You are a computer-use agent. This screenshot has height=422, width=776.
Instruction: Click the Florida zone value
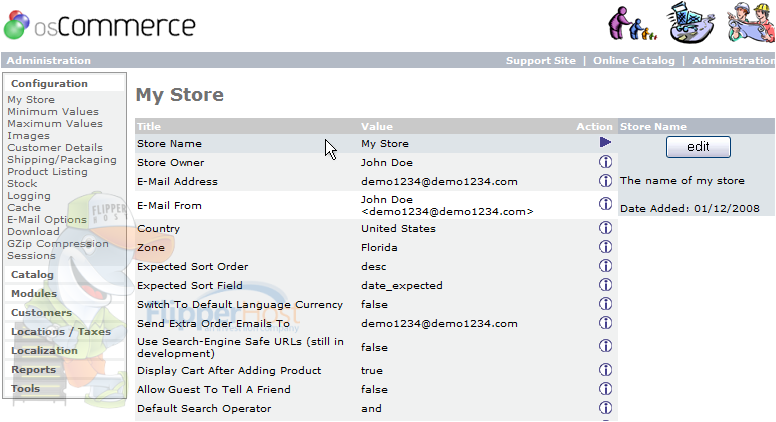click(x=379, y=247)
